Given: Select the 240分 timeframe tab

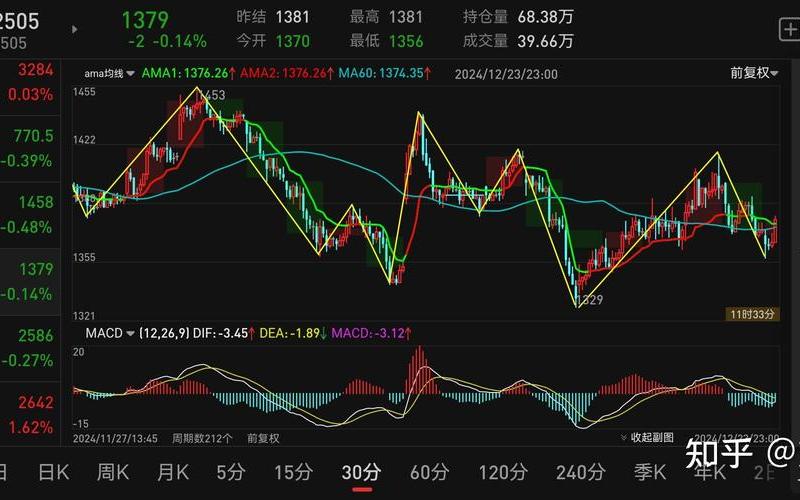Looking at the screenshot, I should [581, 472].
